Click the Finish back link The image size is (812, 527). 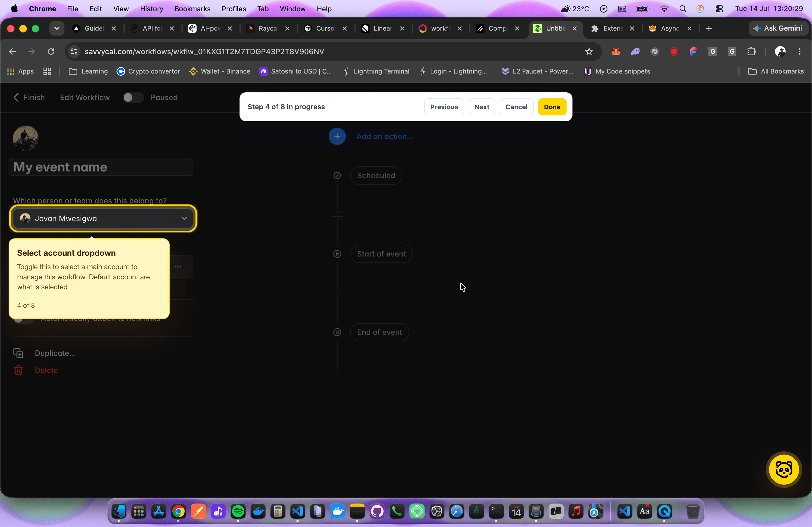coord(29,97)
